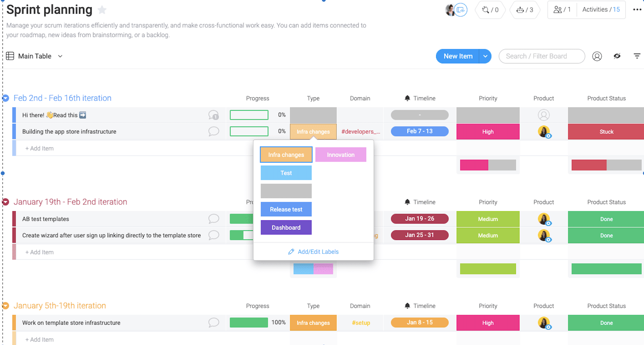Open New Item dropdown arrow
644x345 pixels.
[x=485, y=56]
